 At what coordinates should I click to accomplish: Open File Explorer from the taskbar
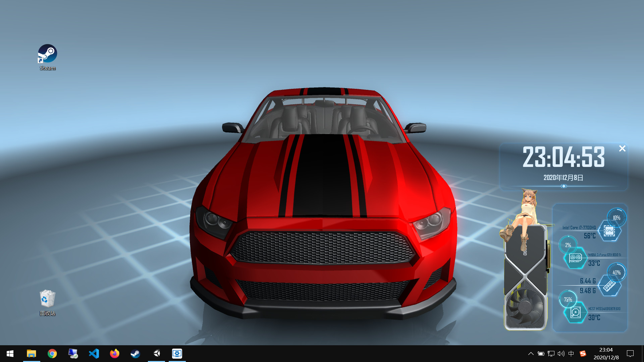coord(32,354)
